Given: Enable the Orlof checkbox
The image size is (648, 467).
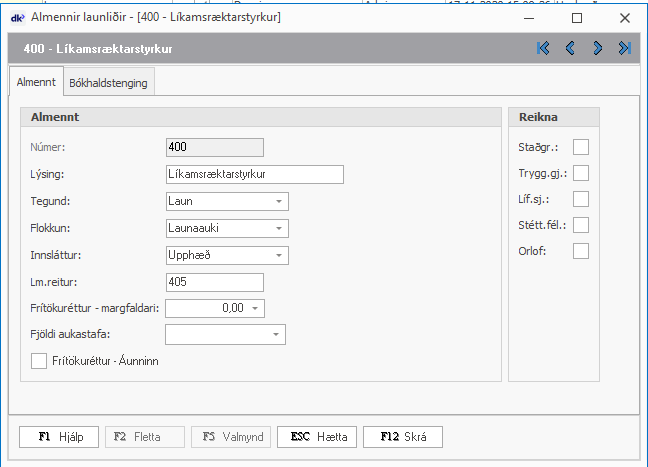Looking at the screenshot, I should coord(580,251).
